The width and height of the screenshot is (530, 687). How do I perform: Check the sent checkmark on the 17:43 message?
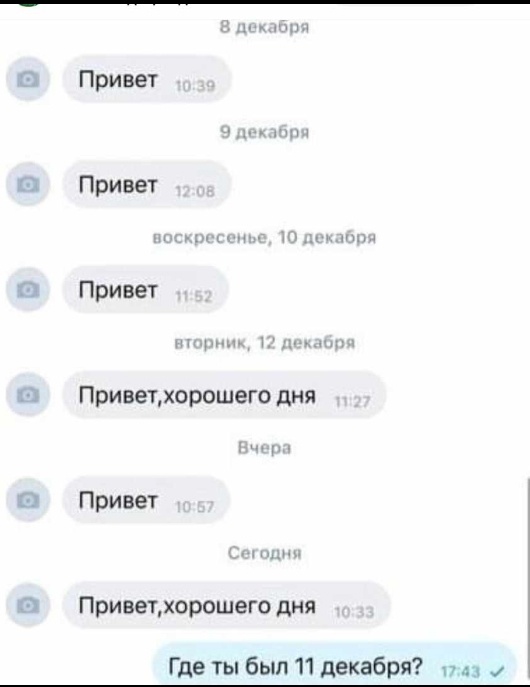[498, 670]
